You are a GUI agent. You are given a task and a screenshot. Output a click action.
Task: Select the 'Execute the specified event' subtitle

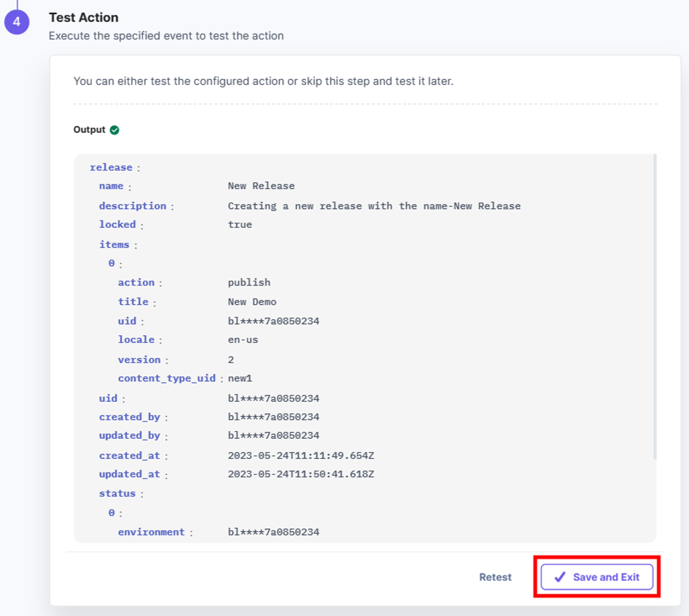(166, 36)
